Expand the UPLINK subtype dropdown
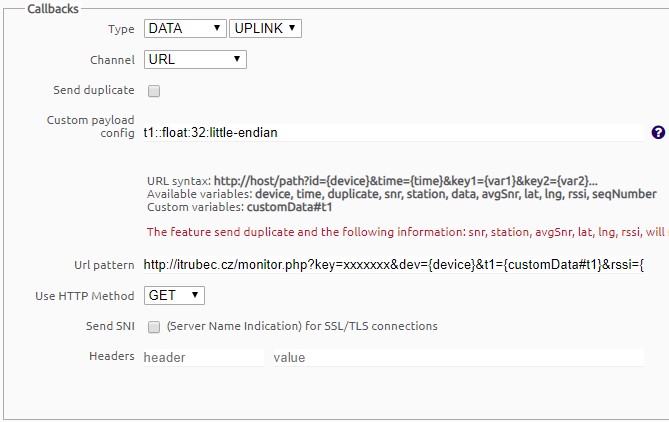The height and width of the screenshot is (422, 669). click(265, 29)
